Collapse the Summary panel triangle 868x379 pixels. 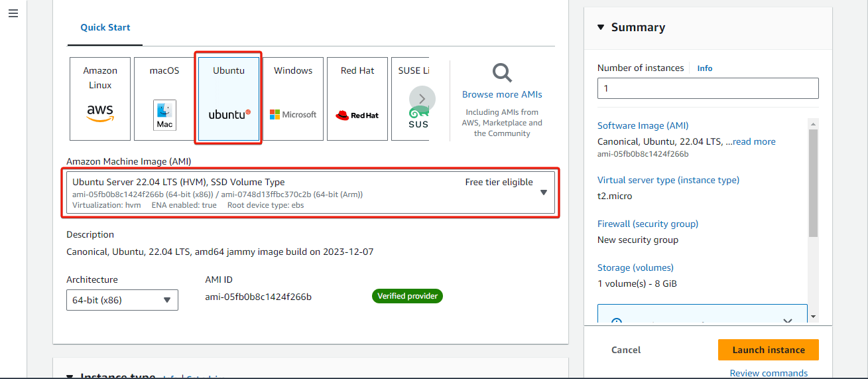tap(601, 27)
